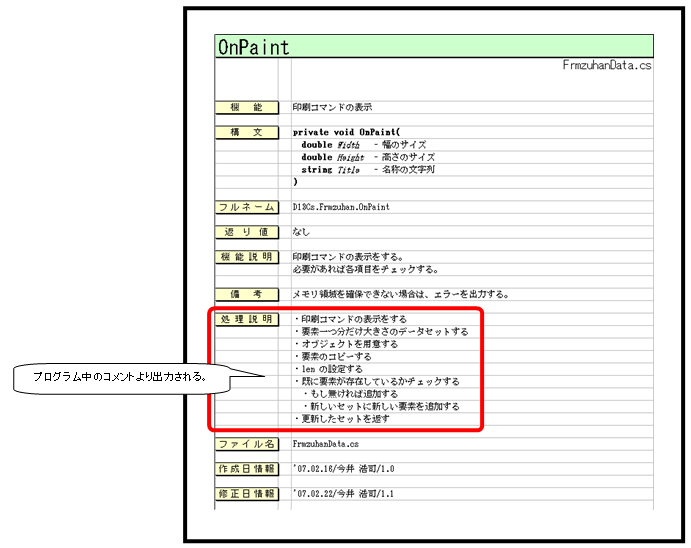Click the '07.02.22 modification date entry
Image resolution: width=691 pixels, height=548 pixels.
click(345, 493)
